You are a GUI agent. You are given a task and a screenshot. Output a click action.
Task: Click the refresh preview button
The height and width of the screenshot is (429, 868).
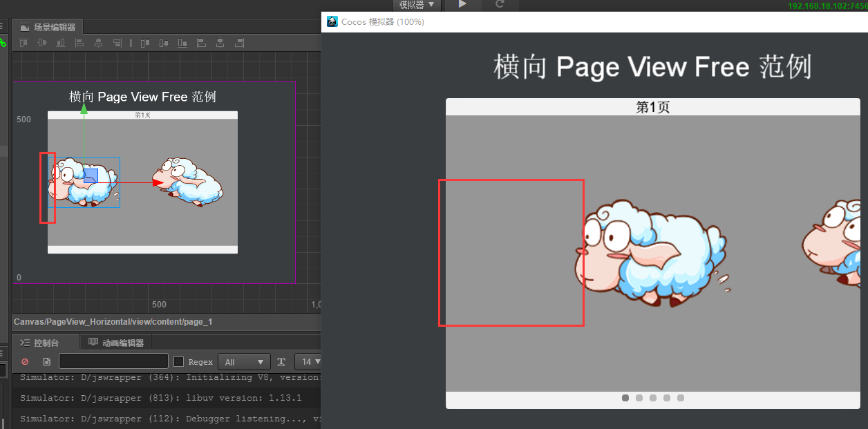pyautogui.click(x=500, y=4)
